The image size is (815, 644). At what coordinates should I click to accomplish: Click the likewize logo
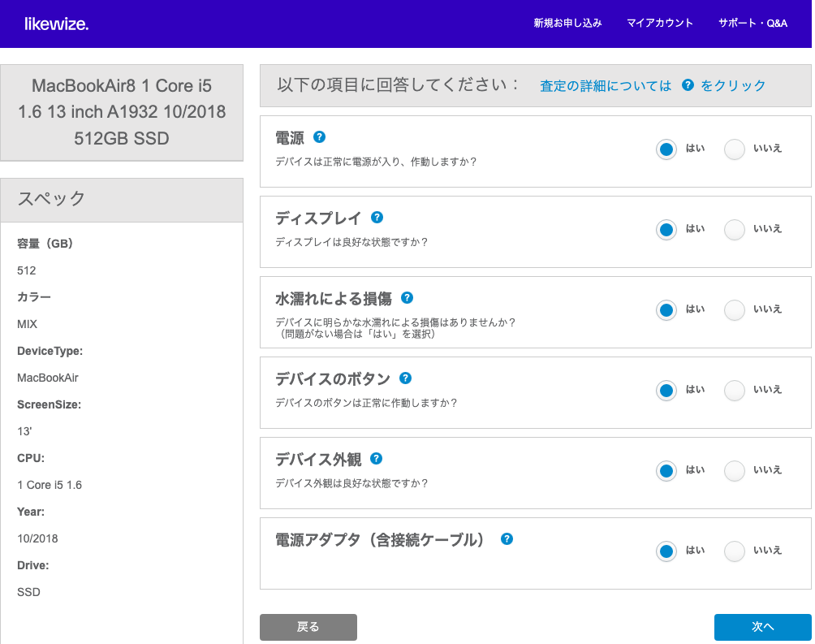pos(57,24)
